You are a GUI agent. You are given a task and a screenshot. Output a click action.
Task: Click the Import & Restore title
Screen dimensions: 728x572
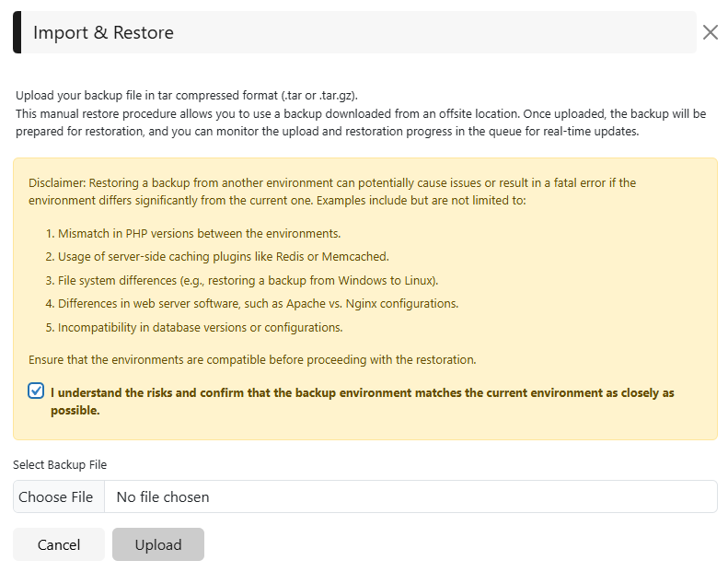(x=103, y=33)
